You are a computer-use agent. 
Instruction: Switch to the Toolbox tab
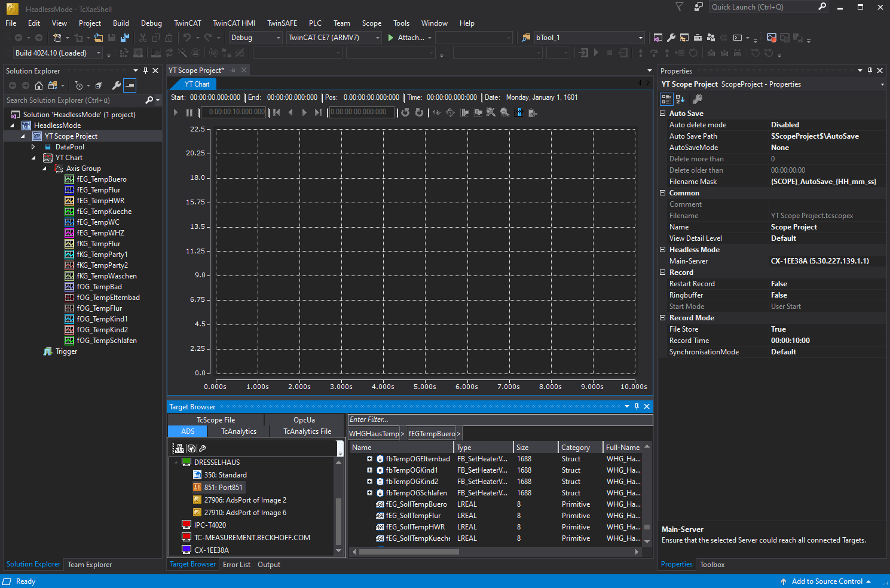pos(712,565)
